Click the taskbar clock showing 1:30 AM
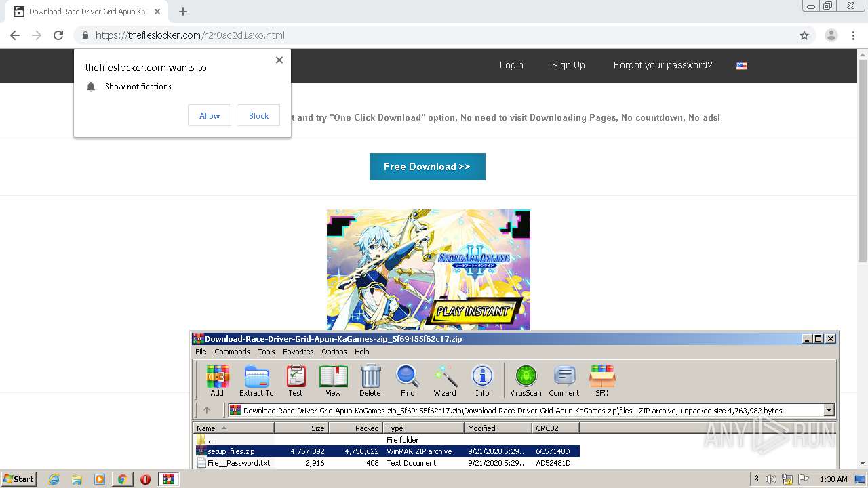The width and height of the screenshot is (868, 488). pyautogui.click(x=833, y=479)
